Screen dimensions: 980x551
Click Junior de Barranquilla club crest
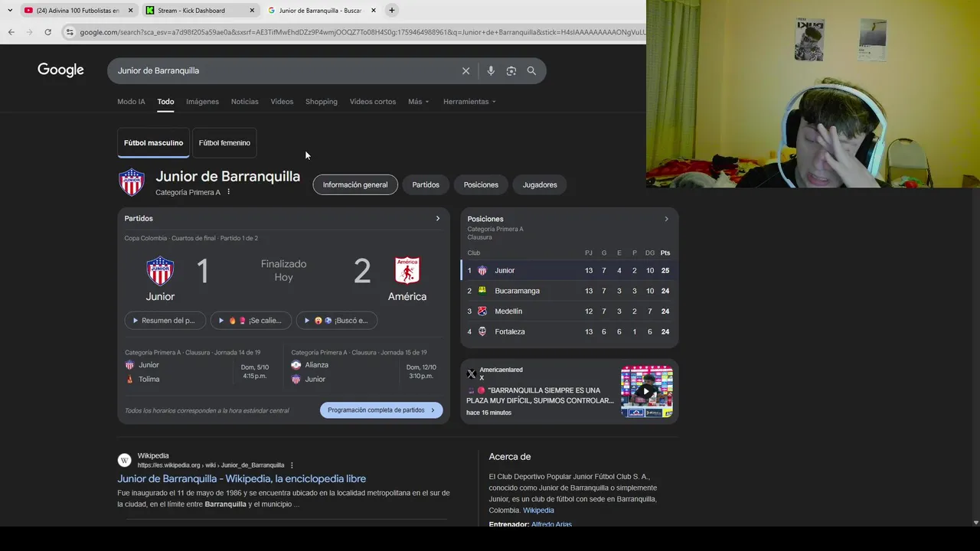(x=132, y=182)
